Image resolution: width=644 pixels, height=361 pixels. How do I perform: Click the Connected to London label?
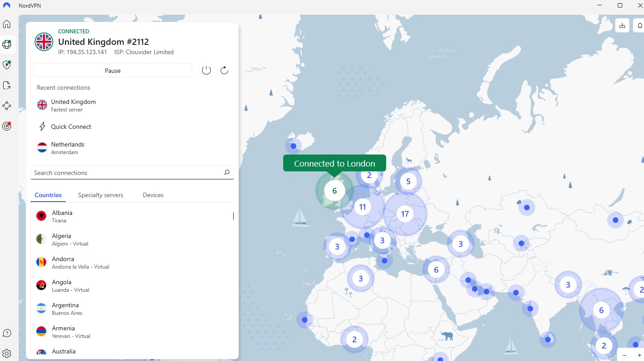coord(335,163)
